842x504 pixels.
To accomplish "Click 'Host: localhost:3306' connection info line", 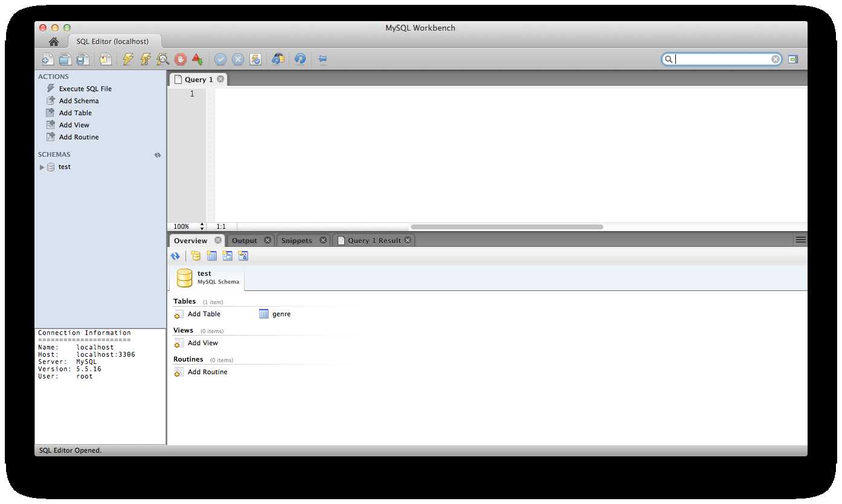I will [x=86, y=354].
